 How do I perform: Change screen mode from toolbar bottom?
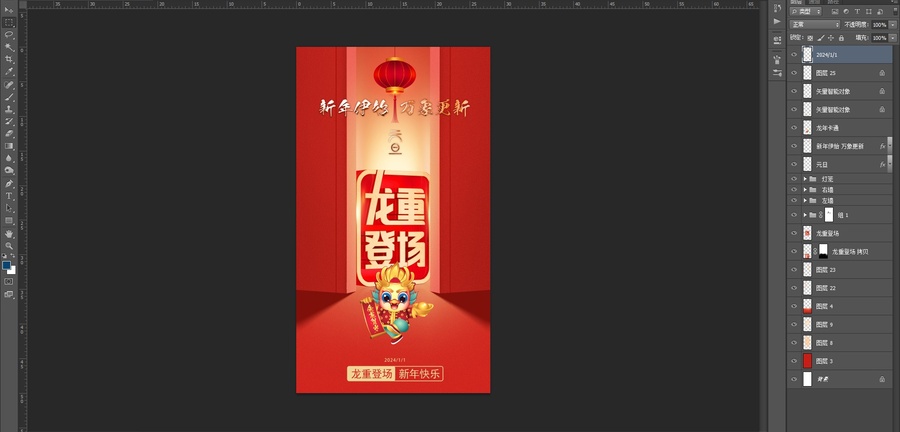tap(9, 294)
